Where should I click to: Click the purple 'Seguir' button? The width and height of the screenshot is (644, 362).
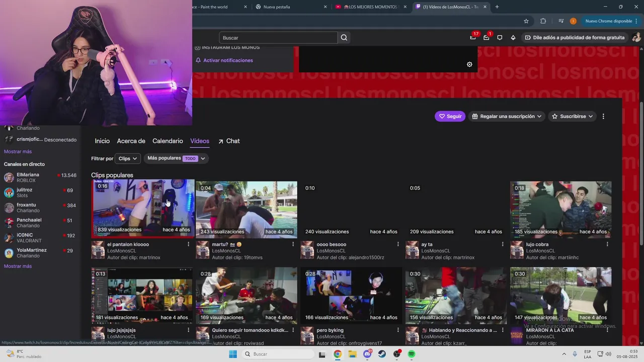tap(450, 116)
